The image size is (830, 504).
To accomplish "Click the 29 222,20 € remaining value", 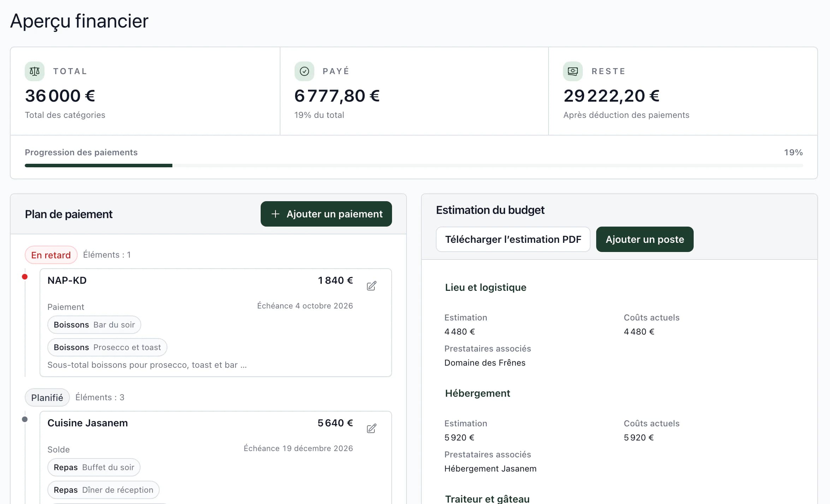I will tap(611, 96).
